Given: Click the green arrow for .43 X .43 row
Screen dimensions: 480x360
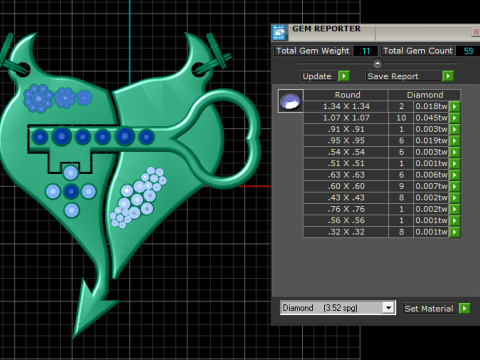Looking at the screenshot, I should click(x=454, y=198).
